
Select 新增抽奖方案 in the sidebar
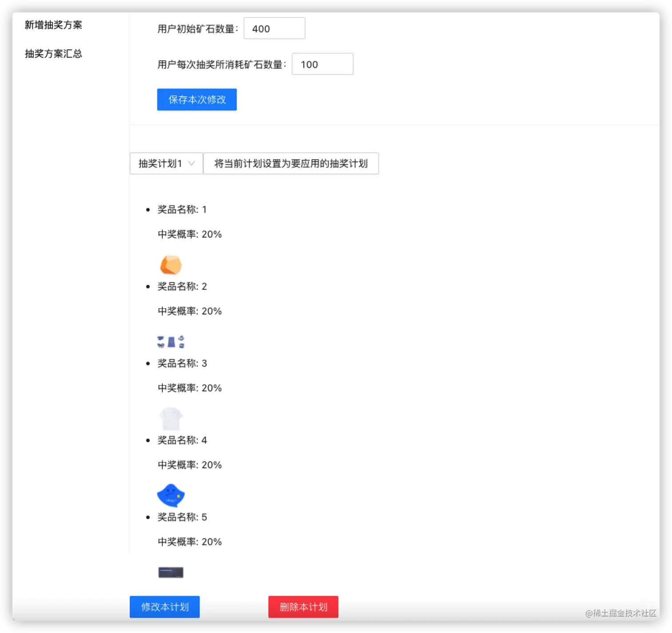(x=53, y=25)
